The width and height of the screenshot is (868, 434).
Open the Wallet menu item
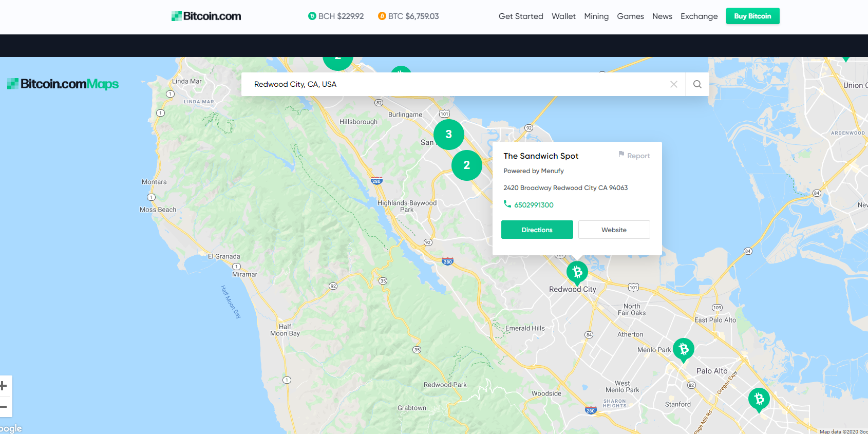coord(563,16)
